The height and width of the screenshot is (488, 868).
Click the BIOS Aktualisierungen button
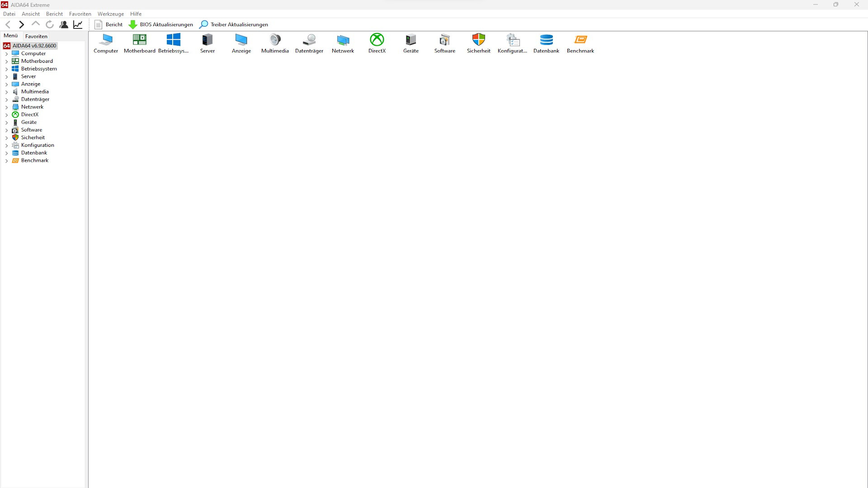point(161,24)
